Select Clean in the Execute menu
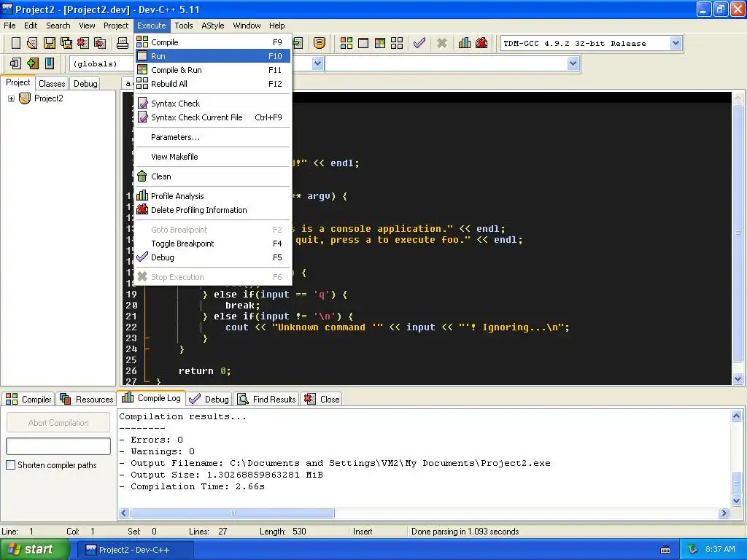 point(213,176)
